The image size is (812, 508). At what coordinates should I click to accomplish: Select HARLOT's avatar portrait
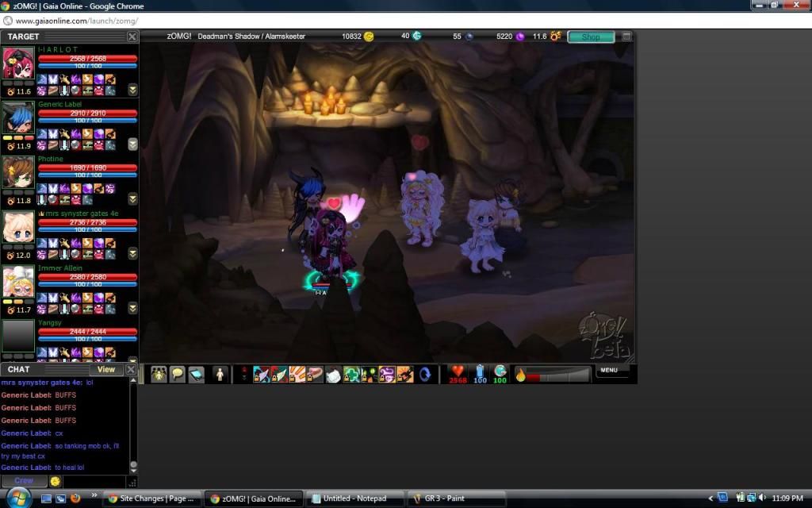click(x=18, y=63)
